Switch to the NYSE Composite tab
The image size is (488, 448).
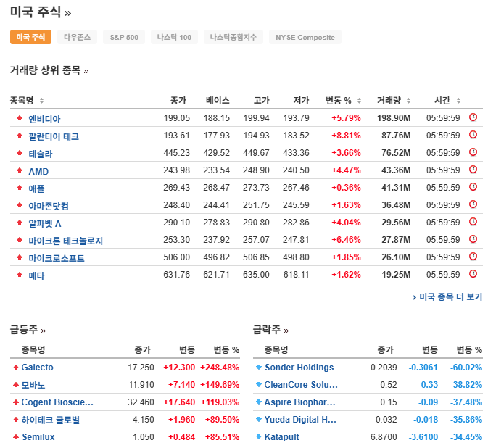coord(305,37)
